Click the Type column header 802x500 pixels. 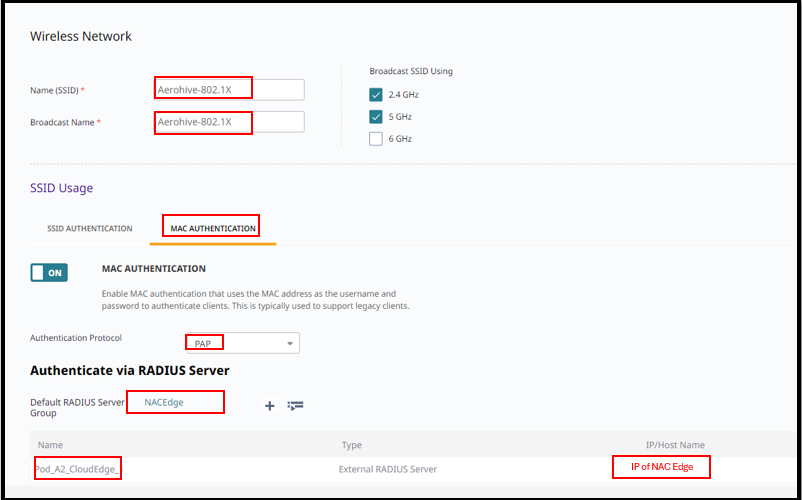click(x=351, y=445)
